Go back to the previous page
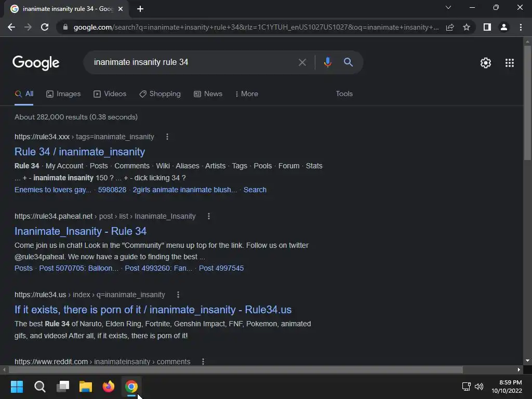The image size is (532, 399). (11, 27)
